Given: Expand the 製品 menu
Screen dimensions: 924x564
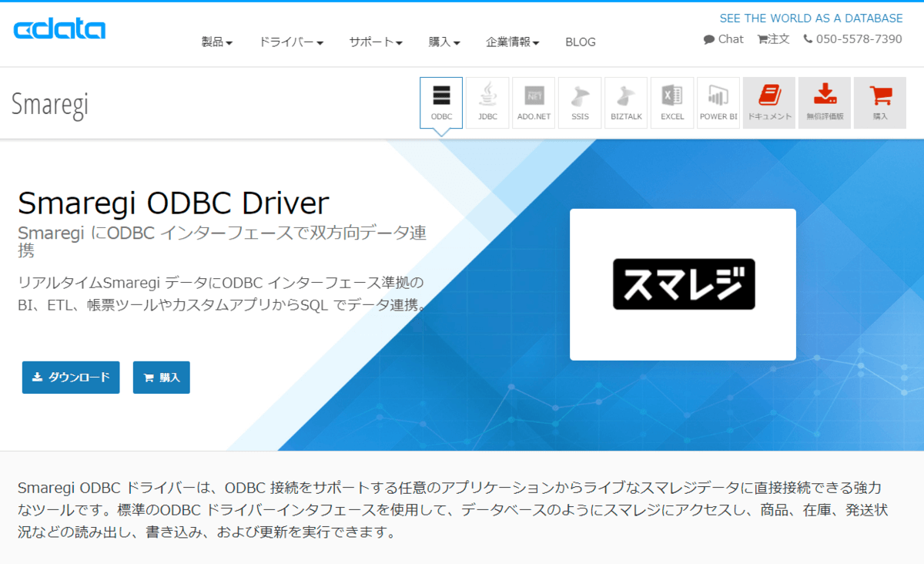Looking at the screenshot, I should pos(217,42).
